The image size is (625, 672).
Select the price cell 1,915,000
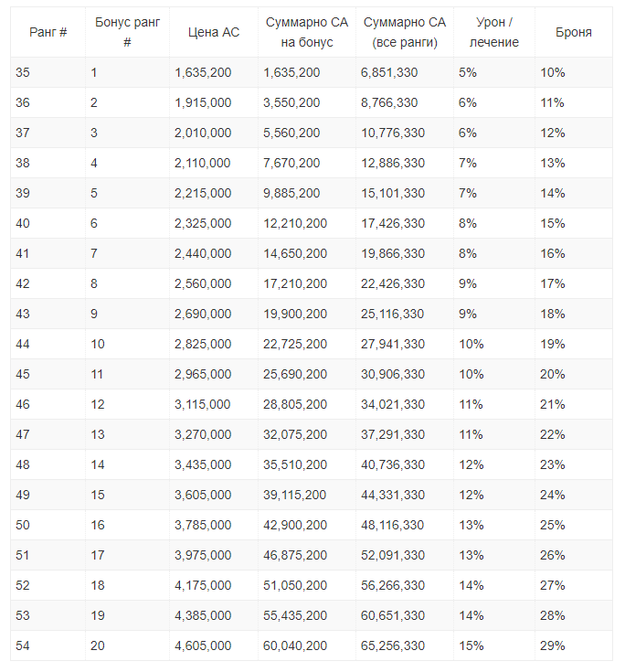point(203,102)
